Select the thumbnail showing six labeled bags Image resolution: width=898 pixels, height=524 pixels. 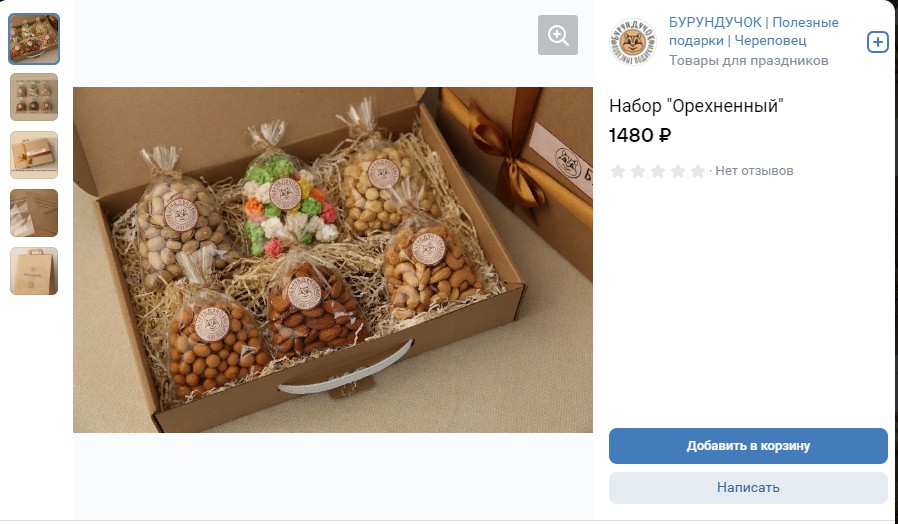click(x=34, y=97)
